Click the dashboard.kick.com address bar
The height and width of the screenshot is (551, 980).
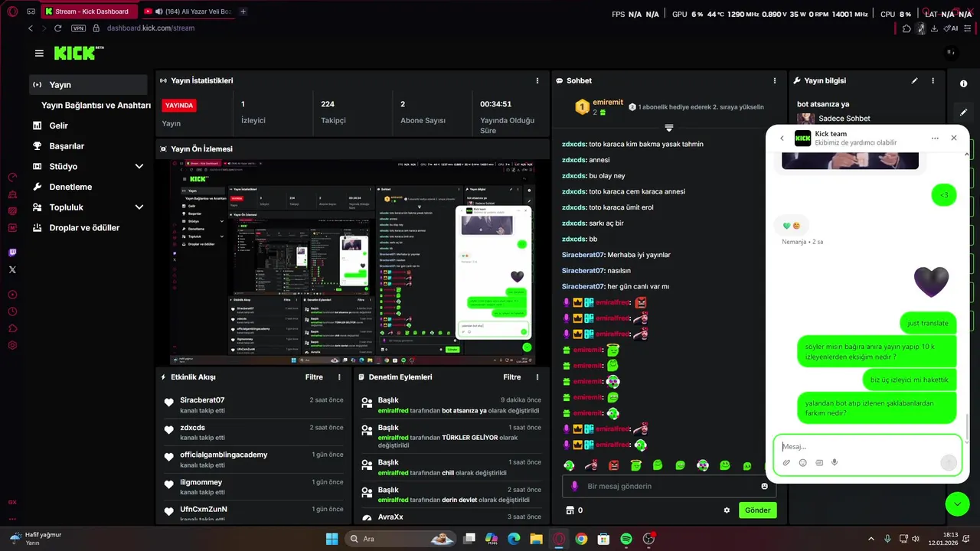pyautogui.click(x=151, y=28)
